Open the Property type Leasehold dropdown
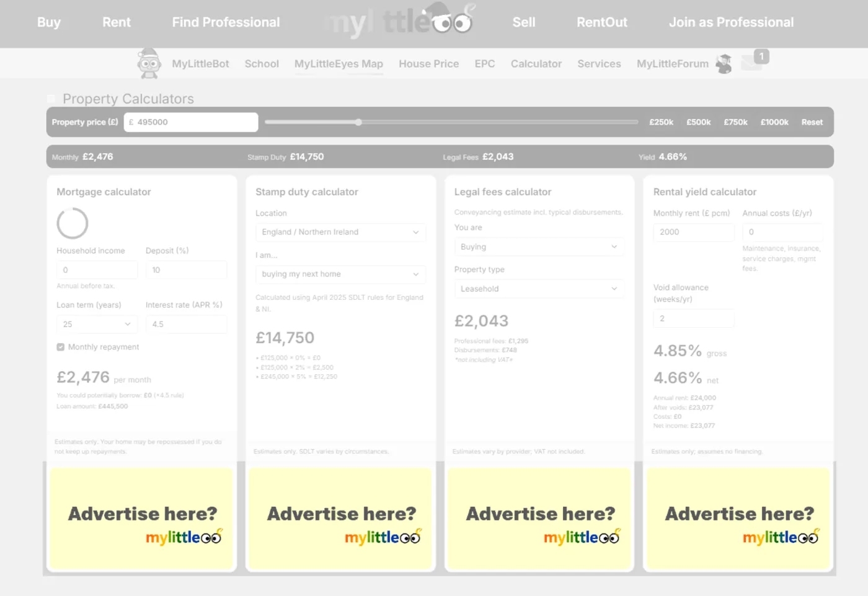 tap(538, 289)
